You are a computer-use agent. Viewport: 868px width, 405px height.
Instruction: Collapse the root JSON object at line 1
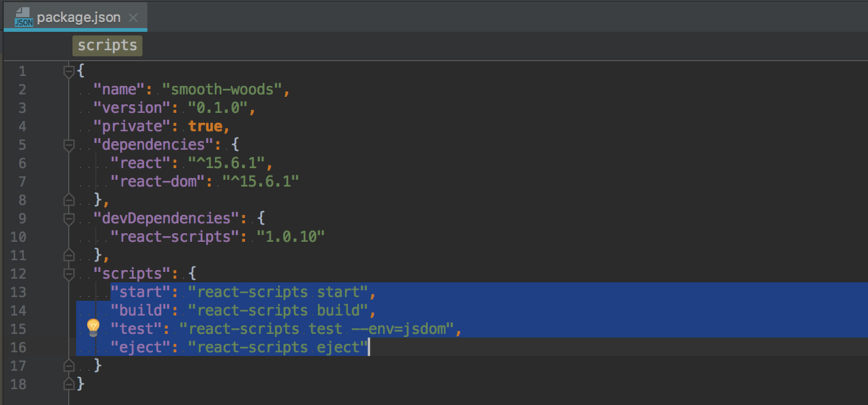pyautogui.click(x=69, y=70)
